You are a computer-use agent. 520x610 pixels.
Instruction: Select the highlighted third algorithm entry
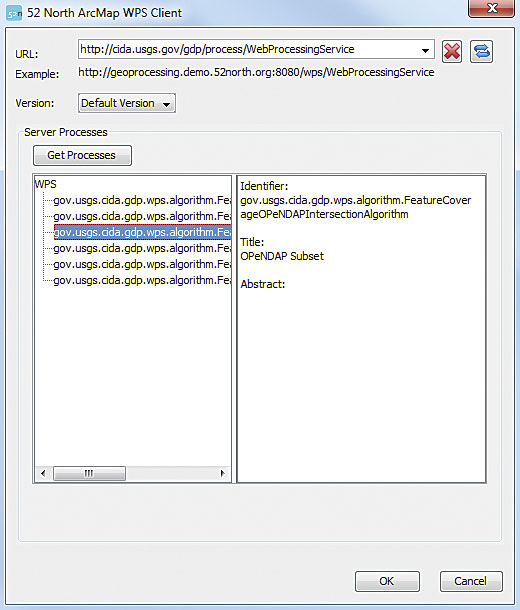tap(142, 232)
